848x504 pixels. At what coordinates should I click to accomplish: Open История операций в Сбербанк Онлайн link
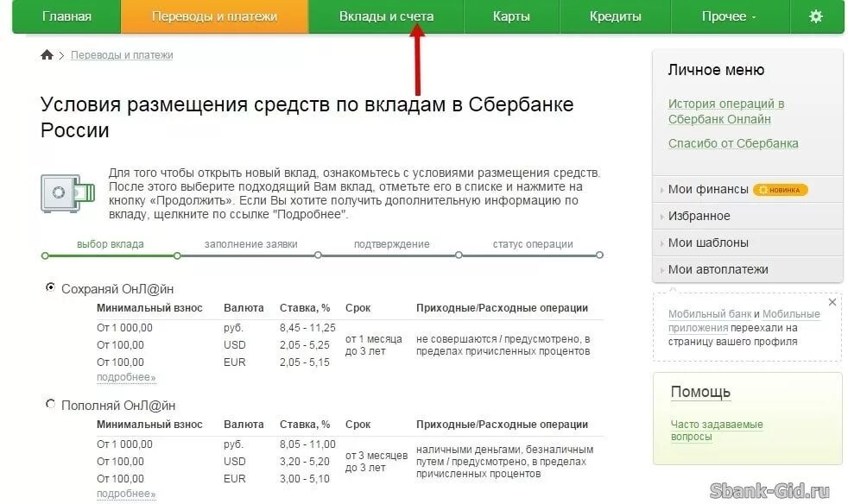(x=725, y=111)
